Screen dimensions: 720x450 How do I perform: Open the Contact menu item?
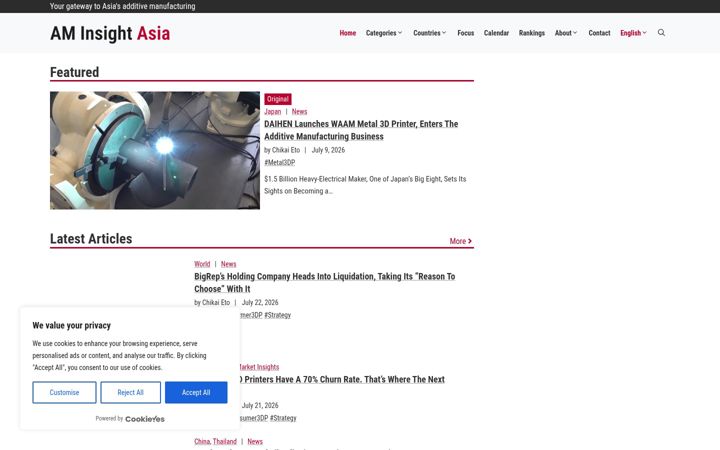[599, 33]
